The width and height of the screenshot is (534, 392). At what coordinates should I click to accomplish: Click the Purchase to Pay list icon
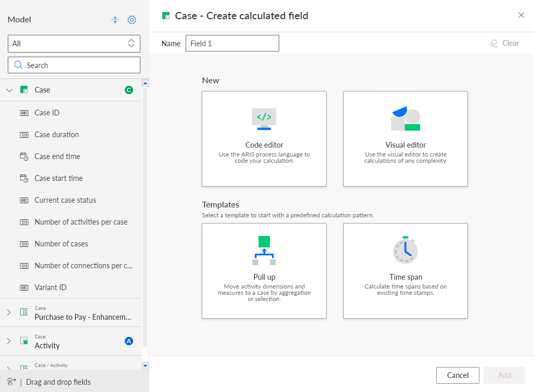24,312
